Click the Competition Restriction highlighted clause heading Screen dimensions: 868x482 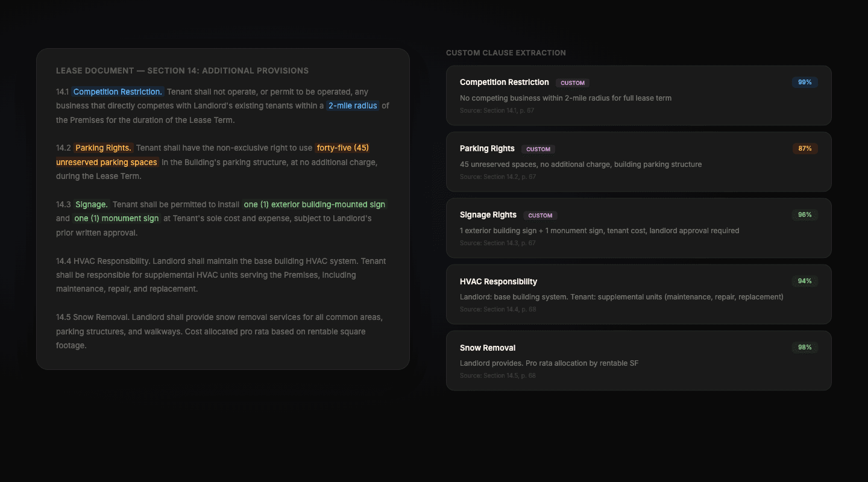[118, 92]
